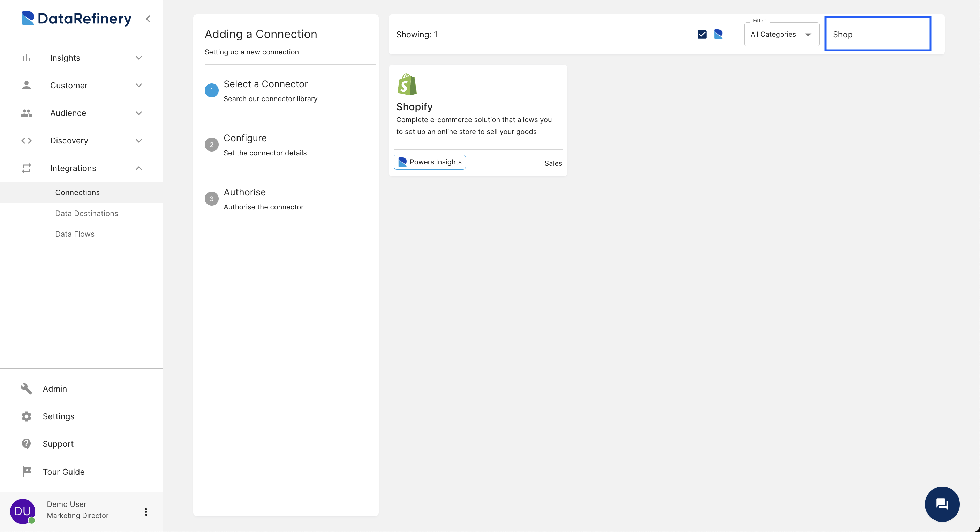Click step 1 circle for Select a Connector

(x=212, y=90)
